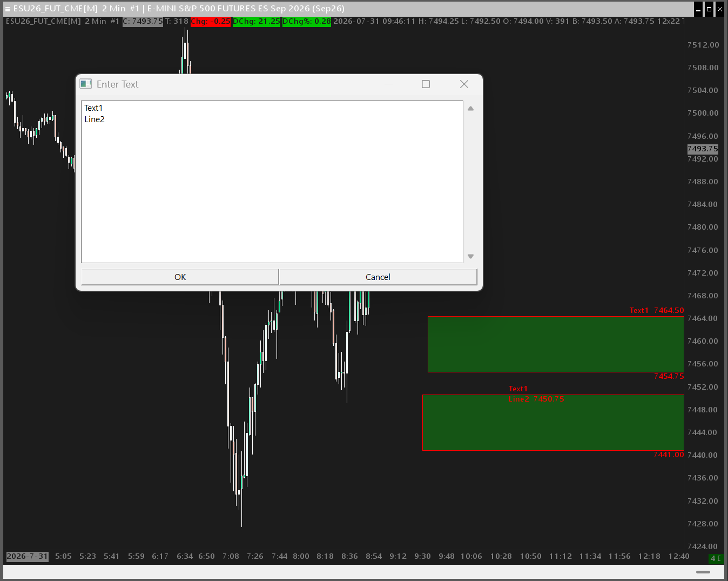
Task: Select the lower green rectangle drawing
Action: point(553,423)
